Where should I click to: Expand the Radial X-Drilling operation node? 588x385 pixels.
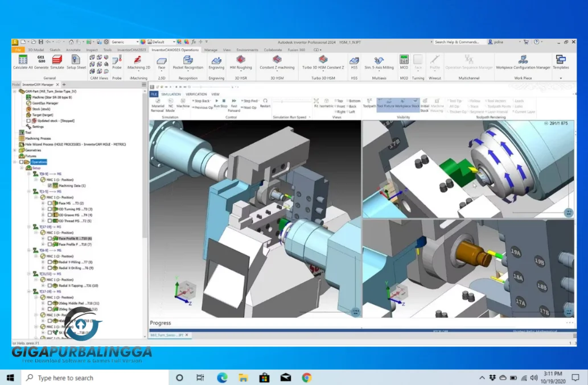(x=43, y=268)
